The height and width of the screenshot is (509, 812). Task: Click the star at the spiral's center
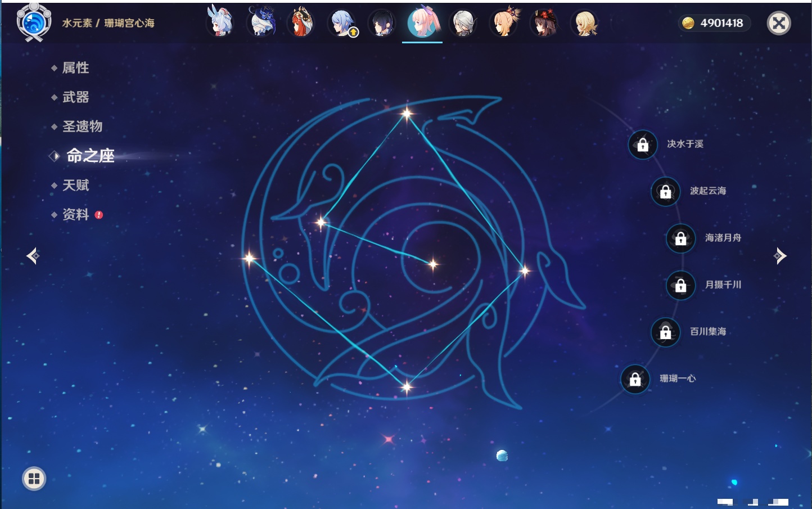(x=433, y=264)
